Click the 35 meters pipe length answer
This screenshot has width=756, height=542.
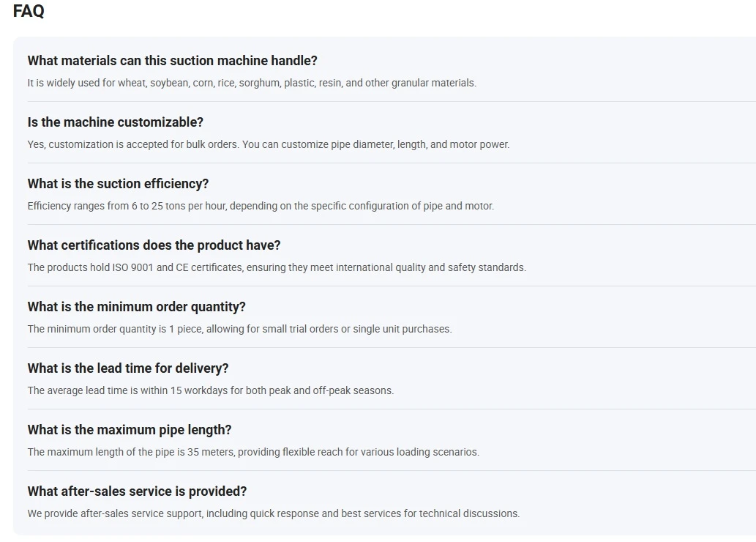[253, 452]
